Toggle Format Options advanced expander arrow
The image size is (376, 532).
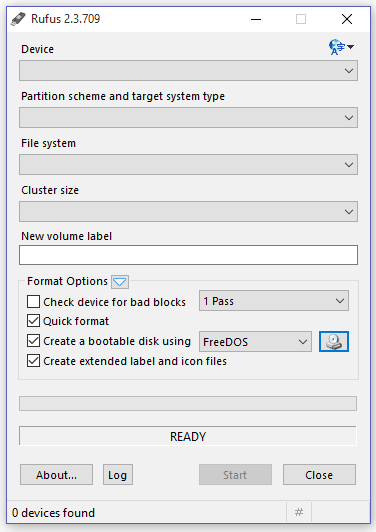coord(120,282)
